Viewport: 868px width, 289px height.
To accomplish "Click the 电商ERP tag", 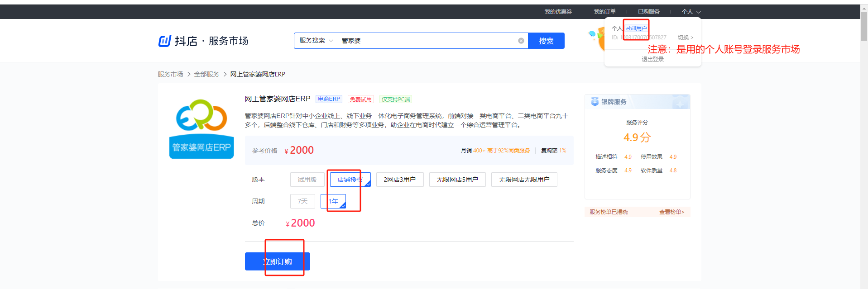I will coord(329,99).
